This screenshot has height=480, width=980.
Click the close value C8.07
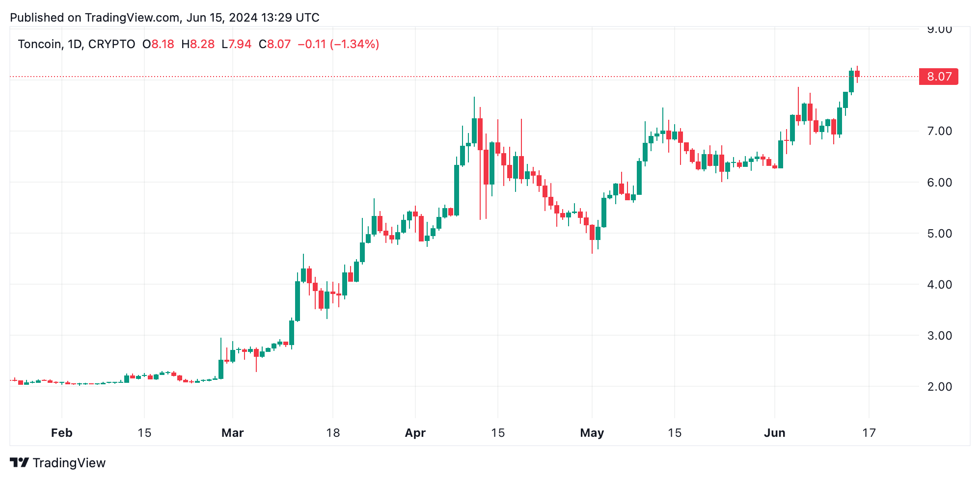(x=275, y=44)
